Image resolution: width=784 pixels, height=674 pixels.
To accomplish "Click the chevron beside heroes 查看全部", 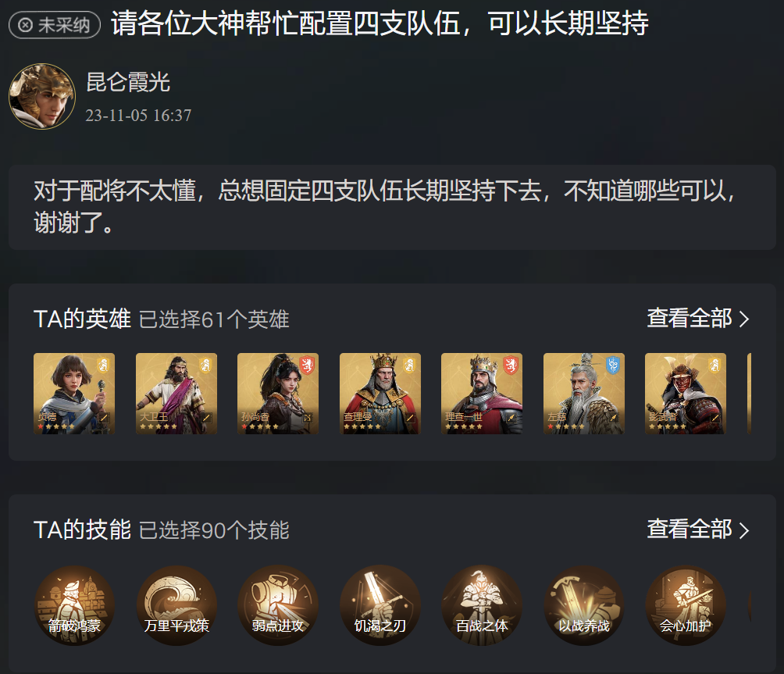I will tap(744, 319).
